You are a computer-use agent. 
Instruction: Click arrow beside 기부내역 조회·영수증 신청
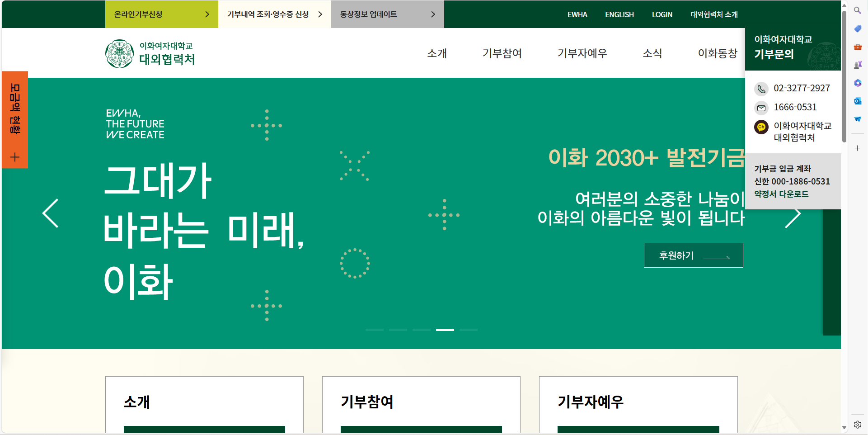pos(320,14)
